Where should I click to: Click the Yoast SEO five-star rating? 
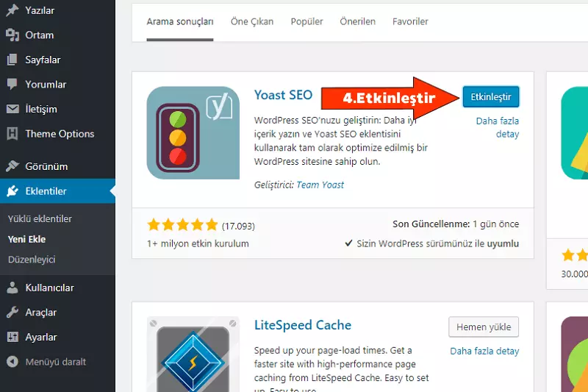(x=182, y=225)
